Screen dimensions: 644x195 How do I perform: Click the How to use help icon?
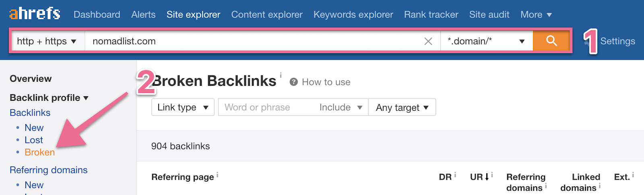[294, 82]
